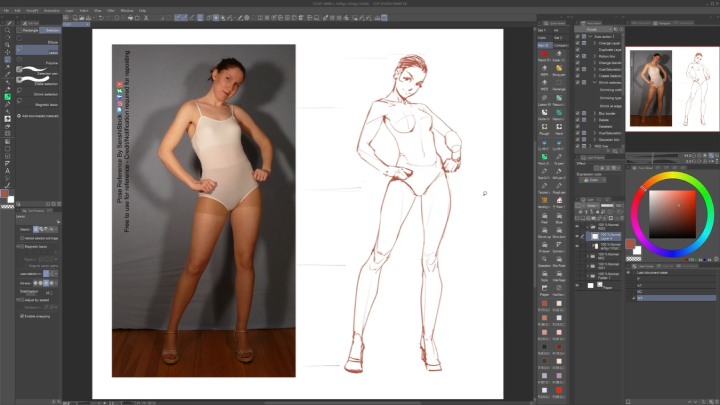This screenshot has height=405, width=720.
Task: Open the Help menu
Action: coord(142,10)
